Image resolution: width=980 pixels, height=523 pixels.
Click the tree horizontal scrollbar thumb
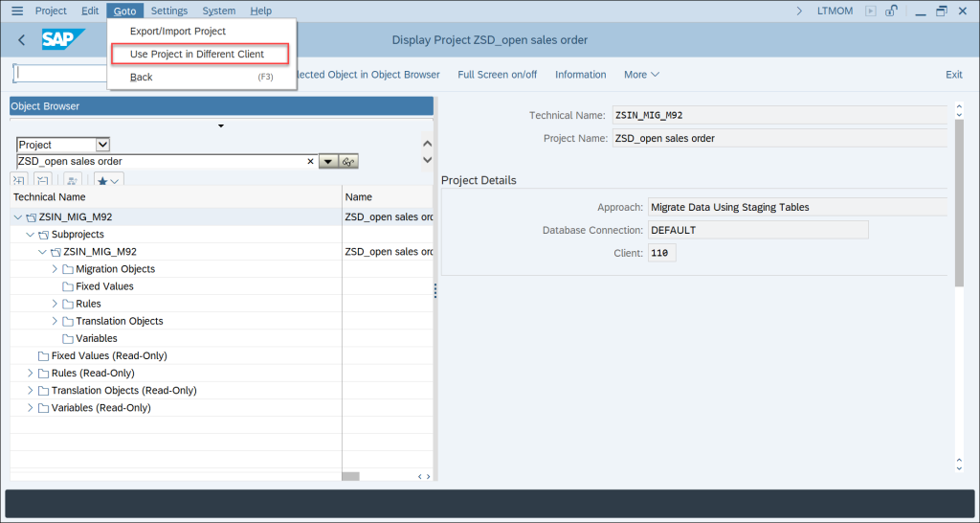[x=350, y=477]
